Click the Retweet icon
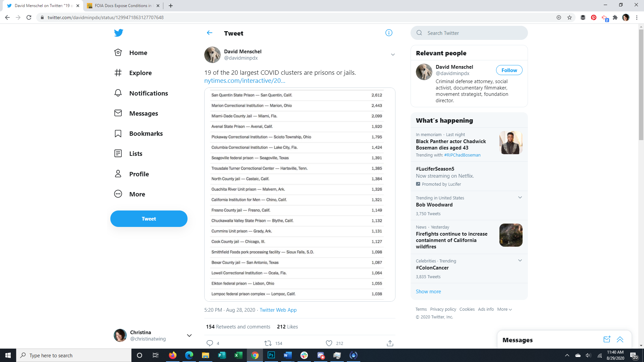 click(x=268, y=343)
